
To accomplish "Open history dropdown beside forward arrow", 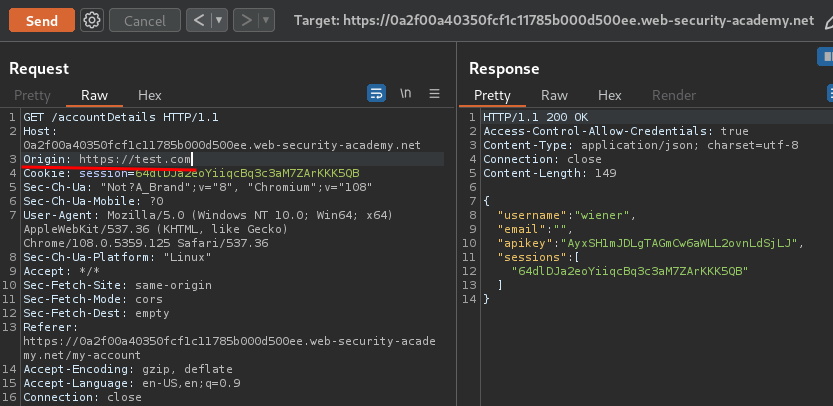I will pyautogui.click(x=267, y=21).
